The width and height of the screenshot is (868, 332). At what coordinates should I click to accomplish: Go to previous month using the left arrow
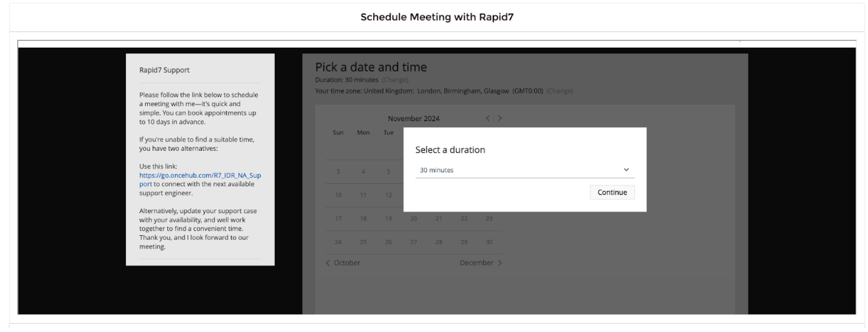[488, 118]
